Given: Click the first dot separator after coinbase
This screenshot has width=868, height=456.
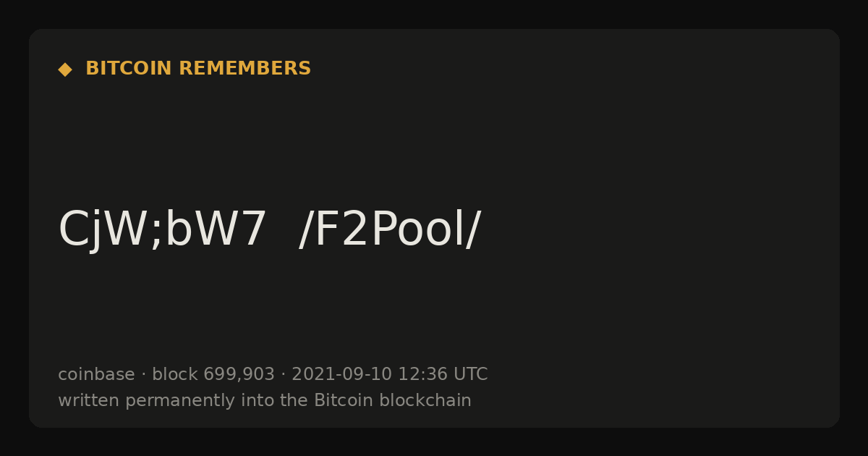Looking at the screenshot, I should point(143,375).
